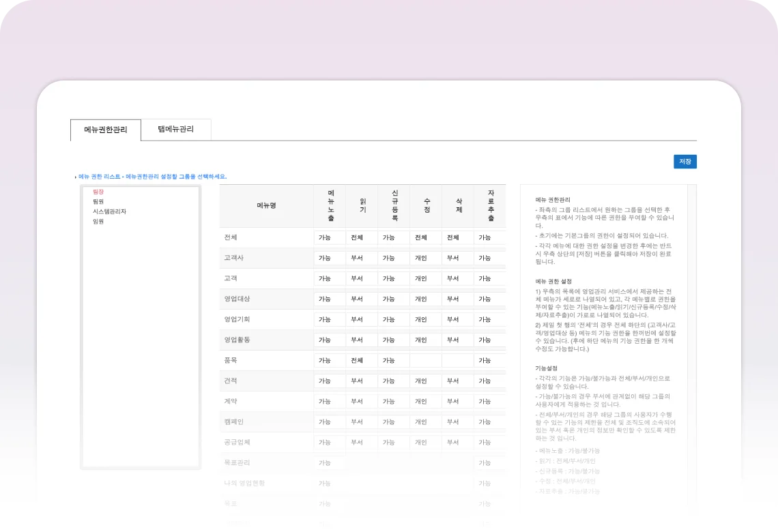Viewport: 778px width, 532px height.
Task: Open 고객사 row 수정 permission dropdown
Action: coord(425,258)
